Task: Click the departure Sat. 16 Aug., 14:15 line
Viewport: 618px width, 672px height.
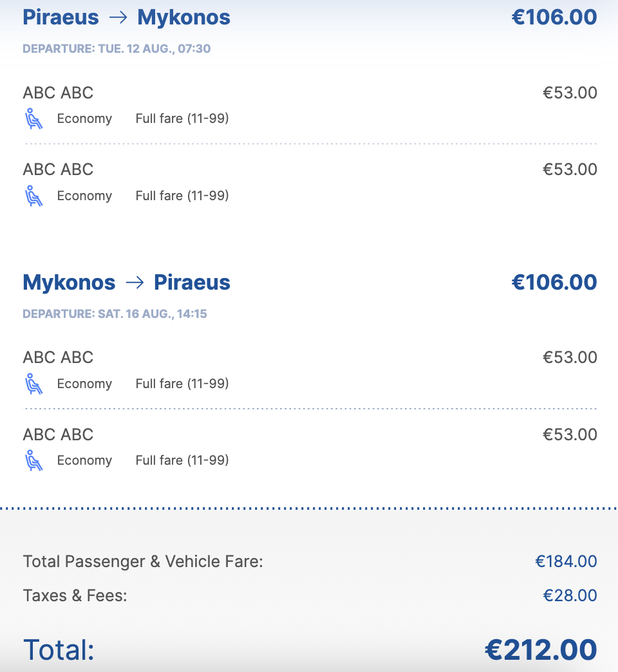Action: 115,313
